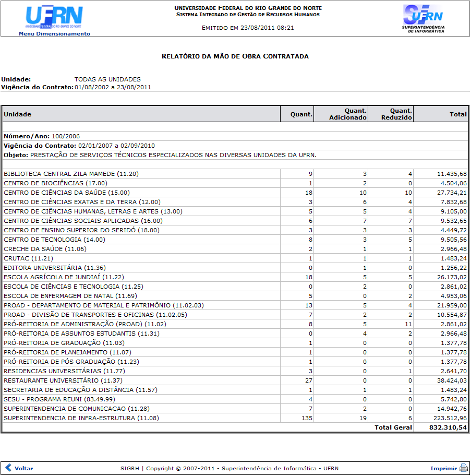Select the report title Relatório da Mão de Obra Contratada

[235, 56]
